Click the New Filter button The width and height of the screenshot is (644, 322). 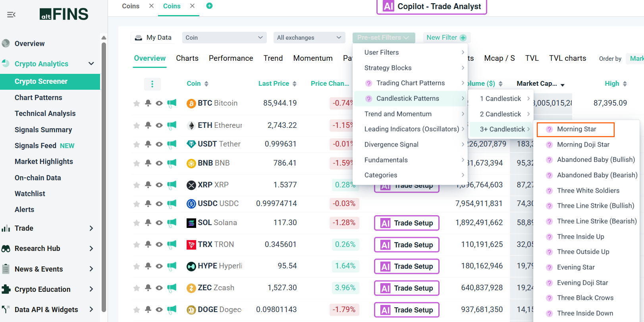pyautogui.click(x=446, y=38)
